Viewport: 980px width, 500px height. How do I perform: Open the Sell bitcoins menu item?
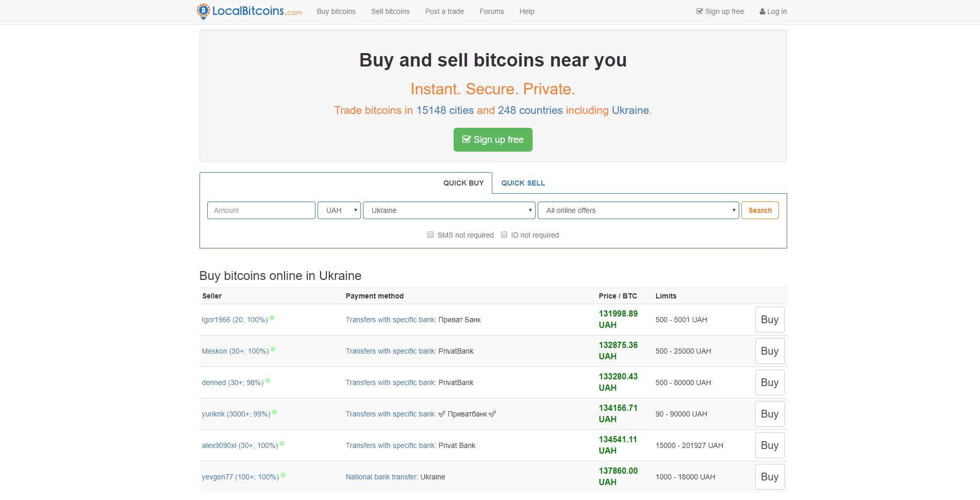coord(390,11)
